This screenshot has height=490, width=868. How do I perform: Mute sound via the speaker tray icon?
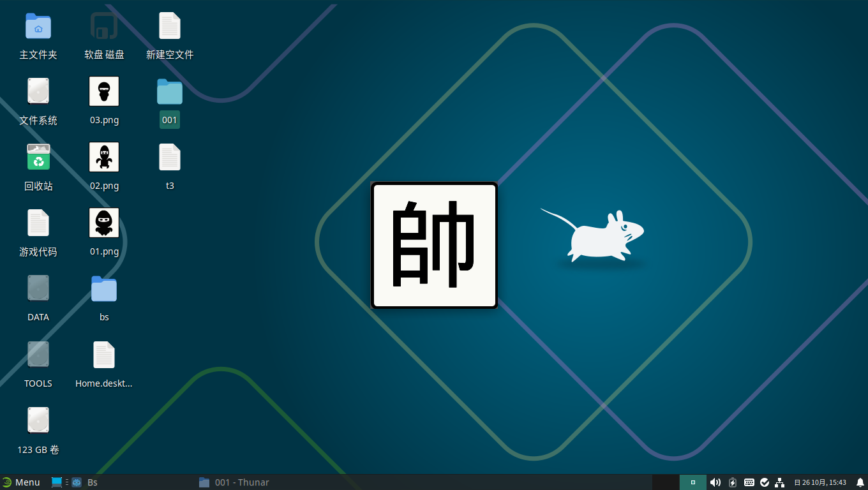715,482
